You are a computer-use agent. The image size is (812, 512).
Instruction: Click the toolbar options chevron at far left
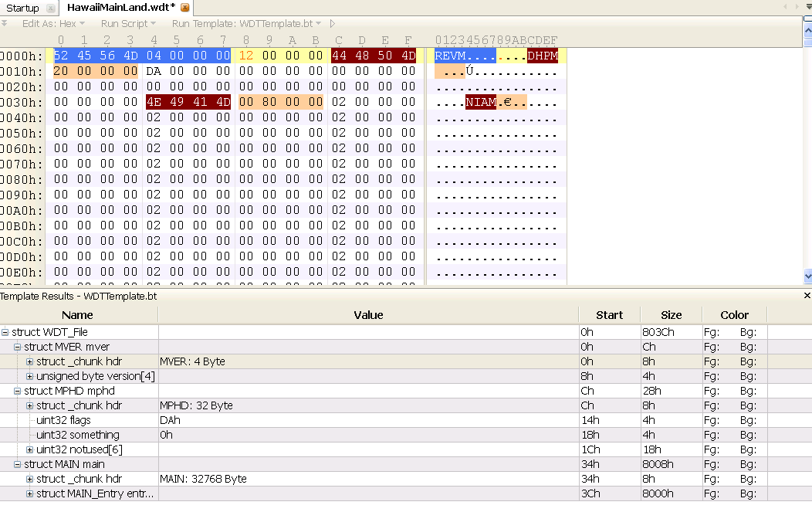pos(4,23)
